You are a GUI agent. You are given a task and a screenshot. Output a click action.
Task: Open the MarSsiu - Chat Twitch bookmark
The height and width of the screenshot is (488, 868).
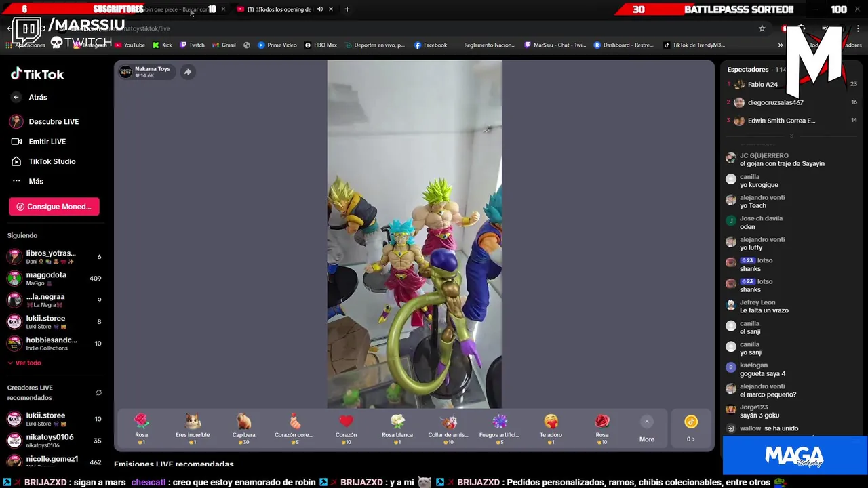tap(555, 45)
